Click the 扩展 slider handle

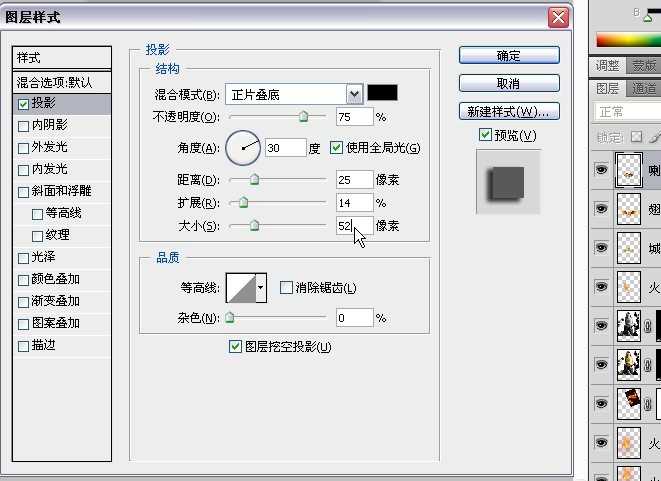pyautogui.click(x=243, y=202)
